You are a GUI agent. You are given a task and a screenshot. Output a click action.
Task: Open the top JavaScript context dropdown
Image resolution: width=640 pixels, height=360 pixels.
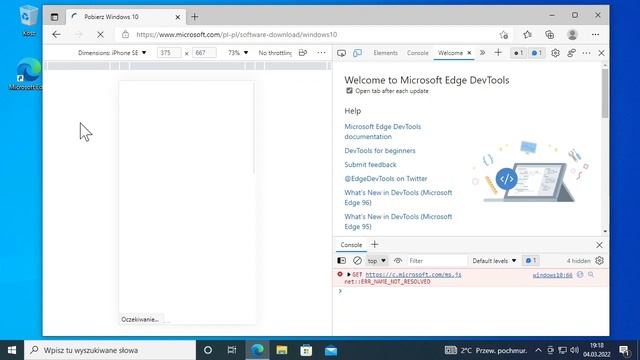[x=376, y=260]
